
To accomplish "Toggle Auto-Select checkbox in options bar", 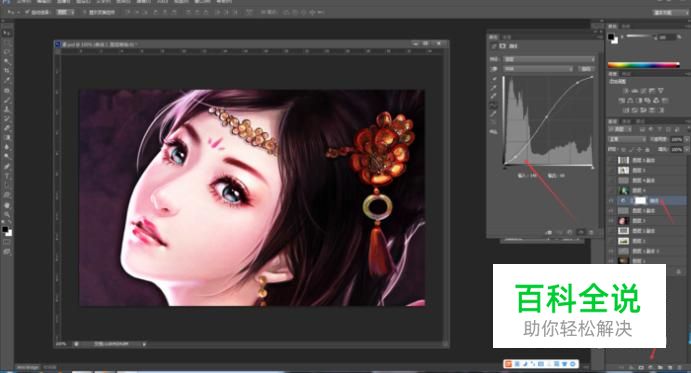I will pos(27,12).
